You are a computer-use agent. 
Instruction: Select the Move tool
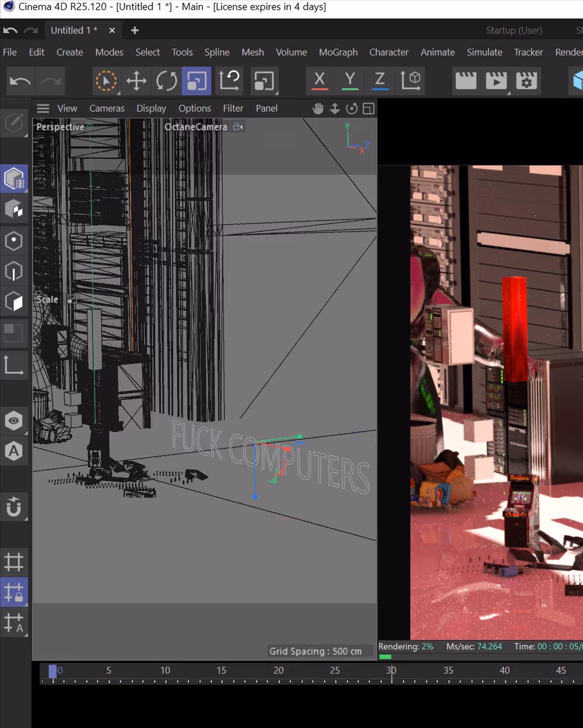pyautogui.click(x=136, y=80)
